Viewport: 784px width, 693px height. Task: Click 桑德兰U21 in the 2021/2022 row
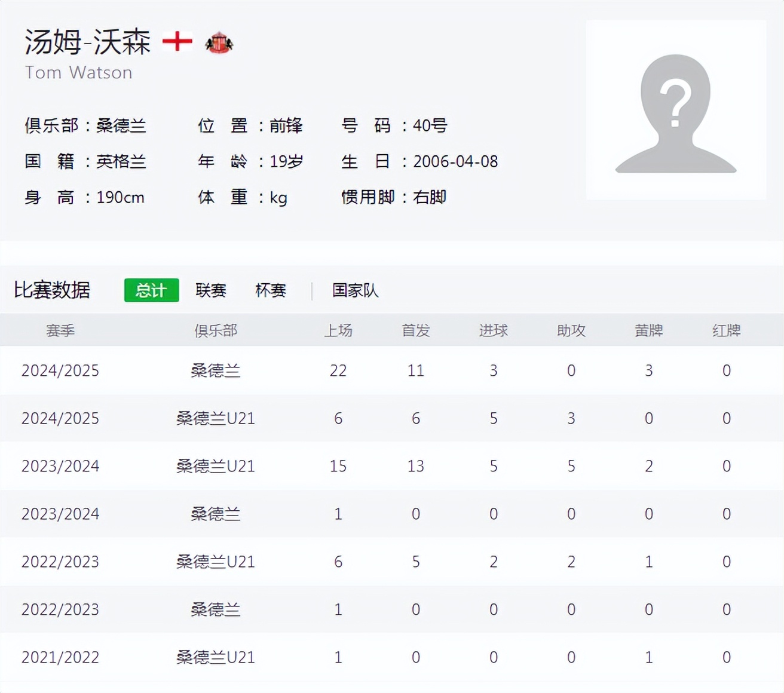(x=216, y=657)
